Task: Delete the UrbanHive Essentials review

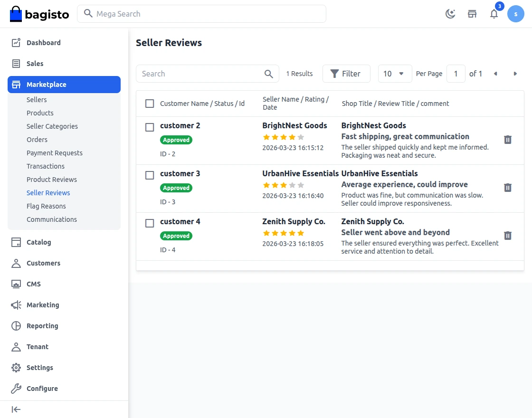Action: 508,188
